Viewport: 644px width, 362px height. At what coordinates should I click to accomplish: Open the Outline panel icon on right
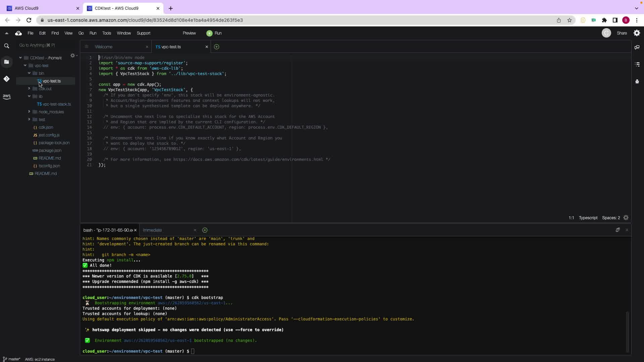coord(637,64)
